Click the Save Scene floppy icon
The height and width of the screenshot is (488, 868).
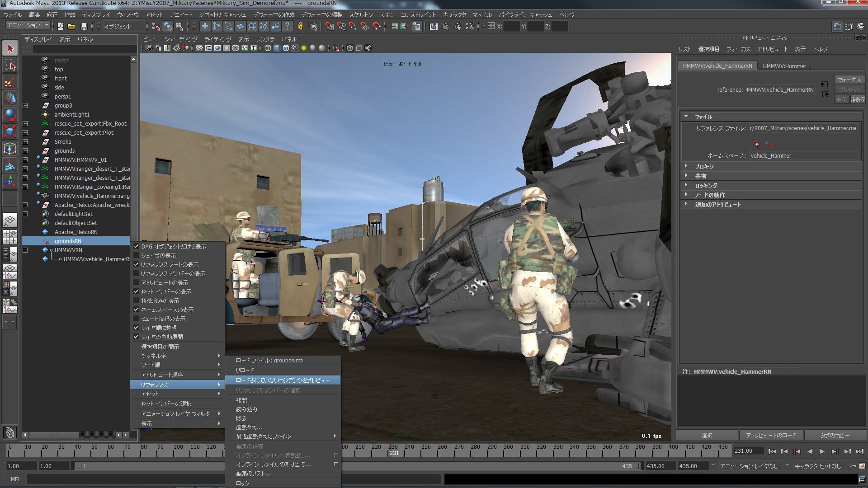tap(84, 26)
